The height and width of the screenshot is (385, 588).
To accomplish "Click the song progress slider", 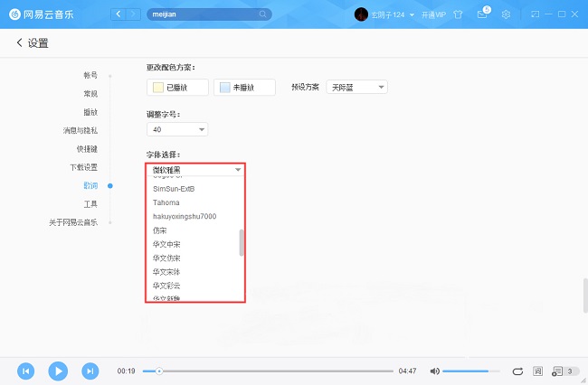I will click(268, 371).
